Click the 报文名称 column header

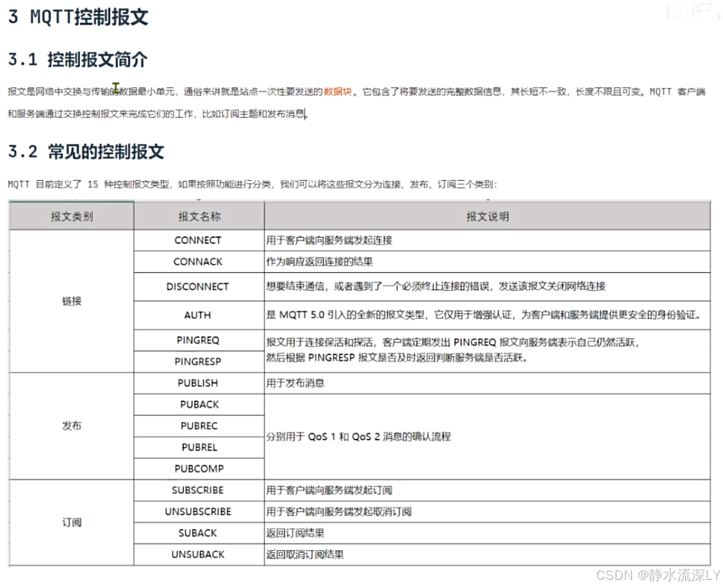click(199, 217)
